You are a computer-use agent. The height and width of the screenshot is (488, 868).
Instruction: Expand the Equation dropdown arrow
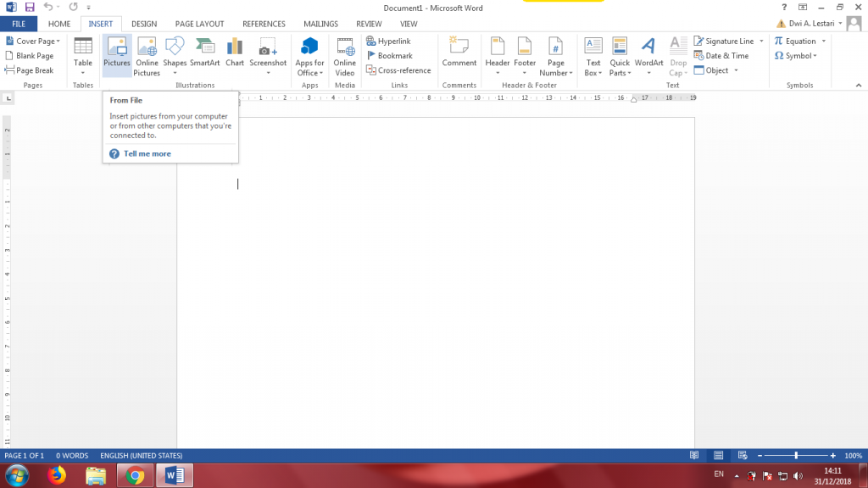pos(822,42)
